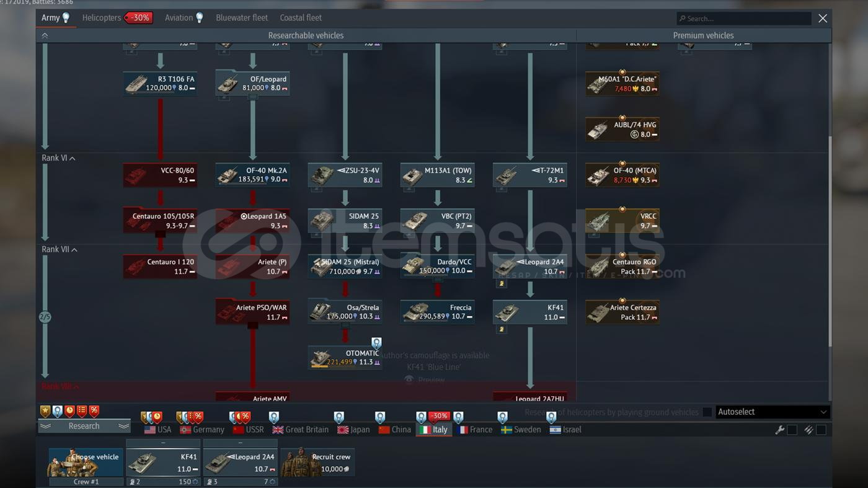The width and height of the screenshot is (868, 488).
Task: Click the Recruit crew button
Action: click(317, 463)
